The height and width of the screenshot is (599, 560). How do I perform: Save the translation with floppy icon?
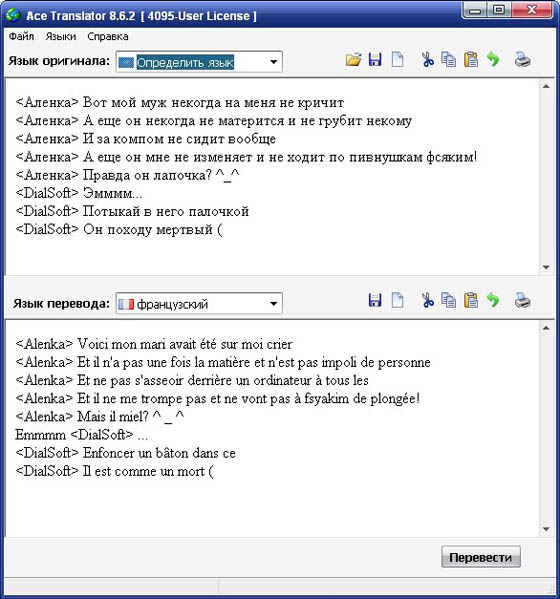375,300
